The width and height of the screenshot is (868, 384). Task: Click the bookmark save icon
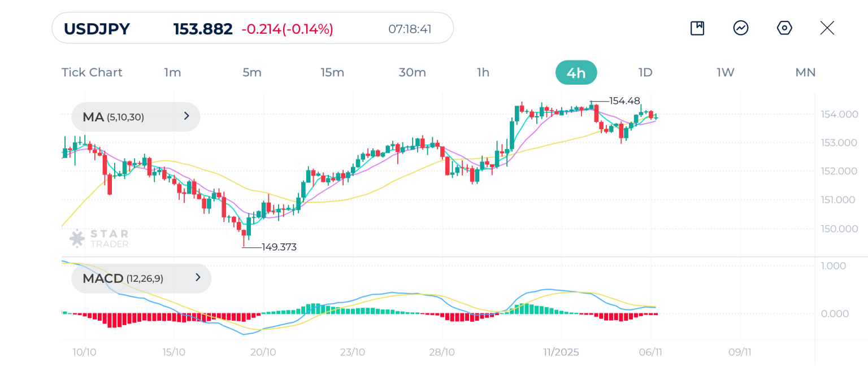(x=697, y=28)
